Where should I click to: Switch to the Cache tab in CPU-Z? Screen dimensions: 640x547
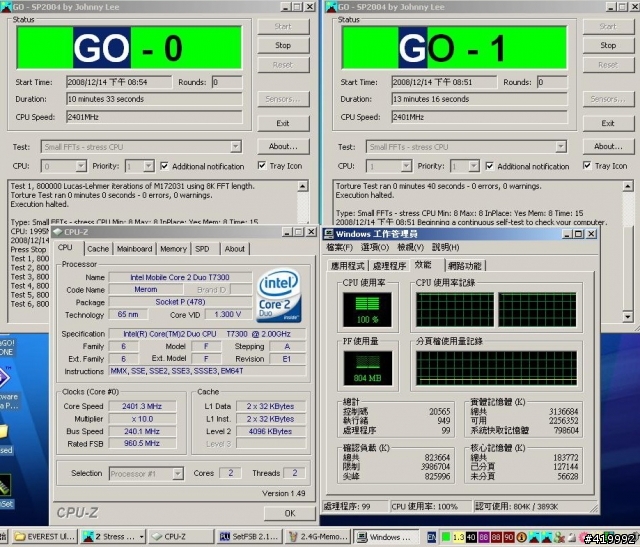click(98, 249)
